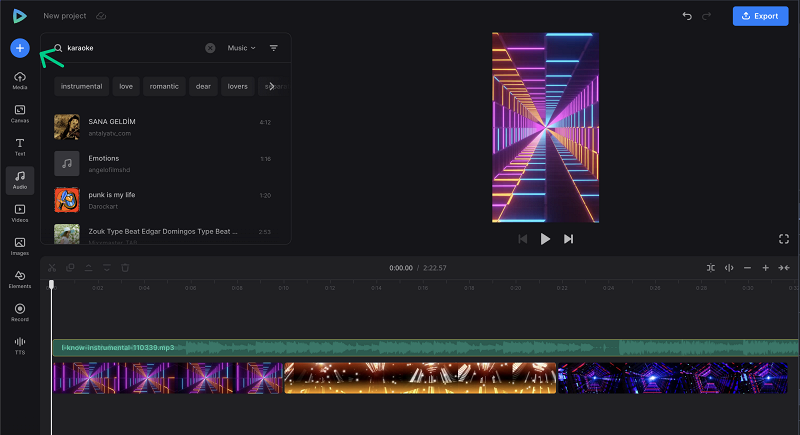Screen dimensions: 800x435
Task: Select the Emotions track
Action: pos(162,164)
